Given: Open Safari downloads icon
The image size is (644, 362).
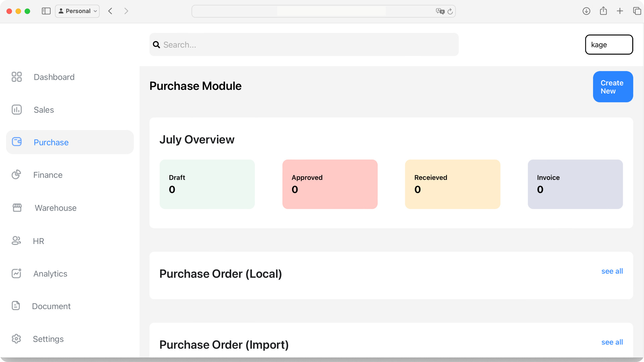Looking at the screenshot, I should pyautogui.click(x=586, y=11).
